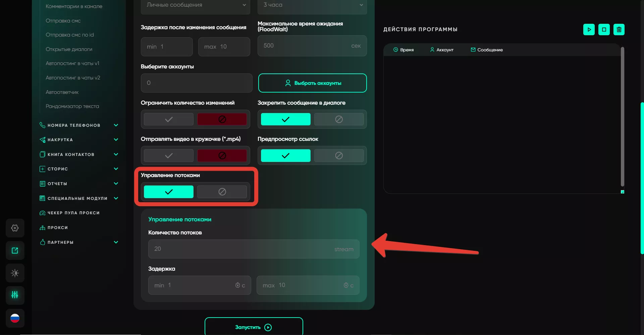Disable Закрепить сообщение в диалоге ban toggle
The height and width of the screenshot is (335, 644).
pos(339,119)
